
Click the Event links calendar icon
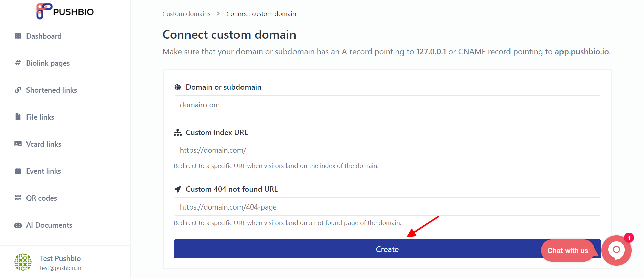18,171
